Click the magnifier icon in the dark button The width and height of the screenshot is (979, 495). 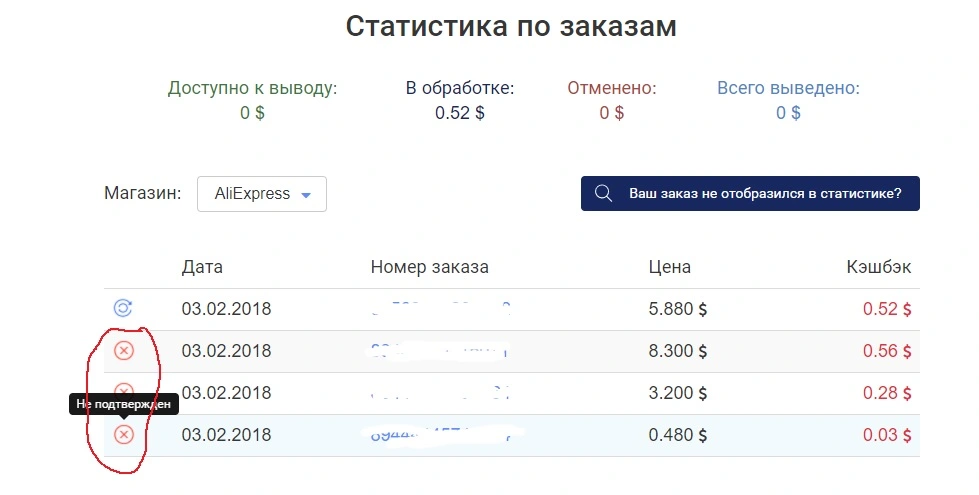click(x=603, y=194)
